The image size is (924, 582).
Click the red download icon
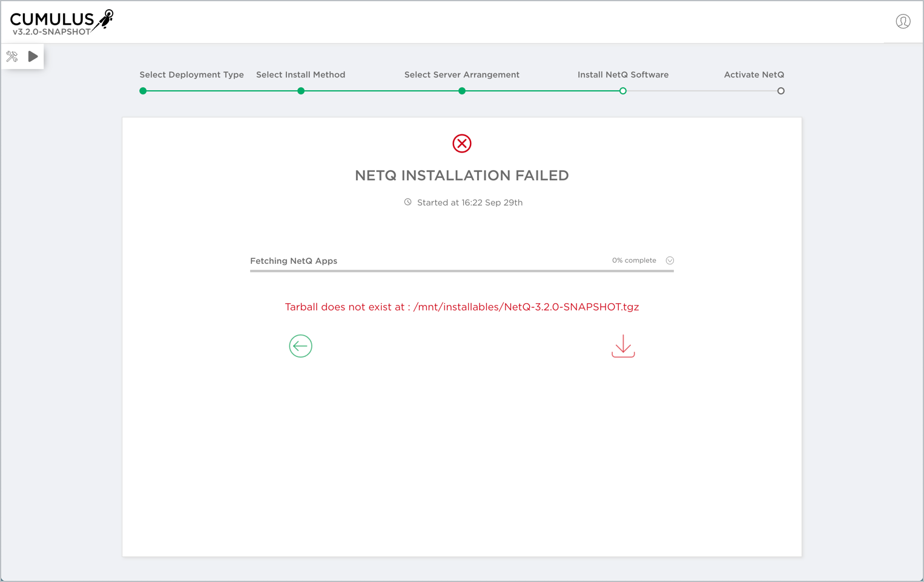[623, 346]
